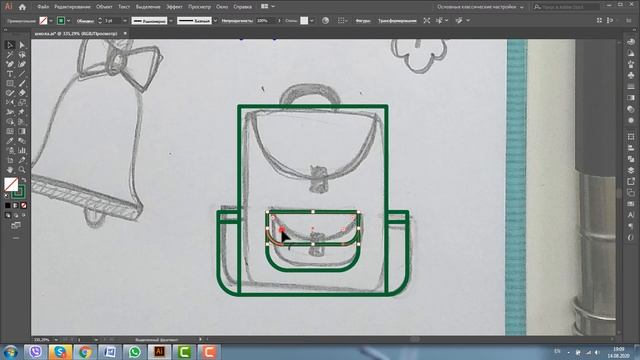The image size is (640, 360).
Task: Open the control bar fill color dropdown
Action: click(x=51, y=20)
